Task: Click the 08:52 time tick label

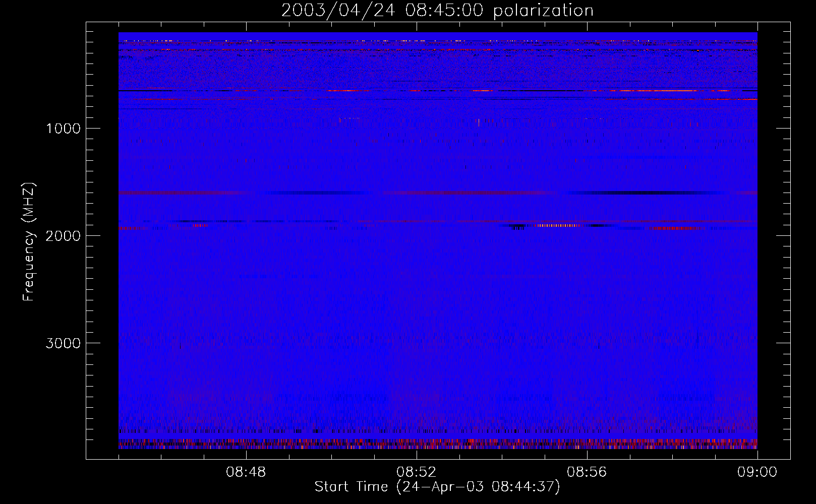Action: 416,472
